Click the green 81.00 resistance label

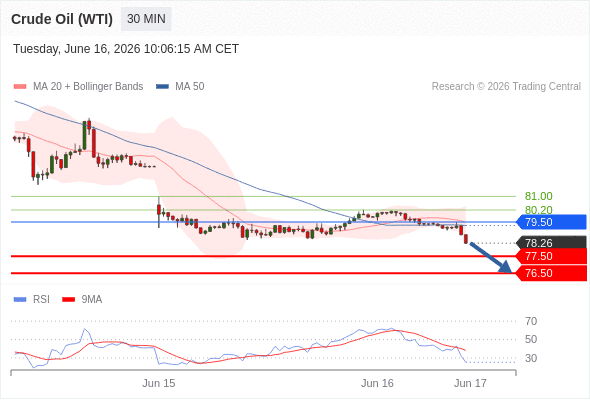pos(538,196)
